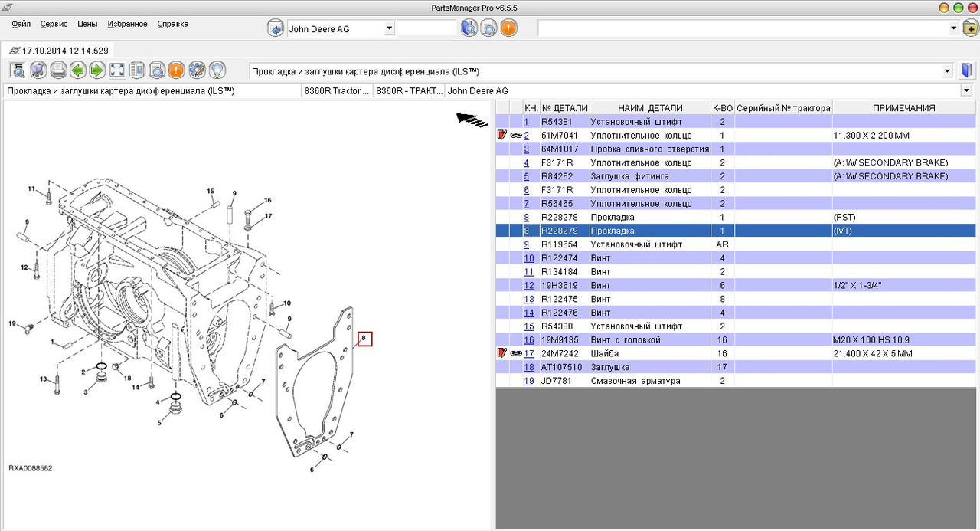Screen dimensions: 980x531
Task: Open key number link 3 for 64M1017
Action: coord(526,149)
